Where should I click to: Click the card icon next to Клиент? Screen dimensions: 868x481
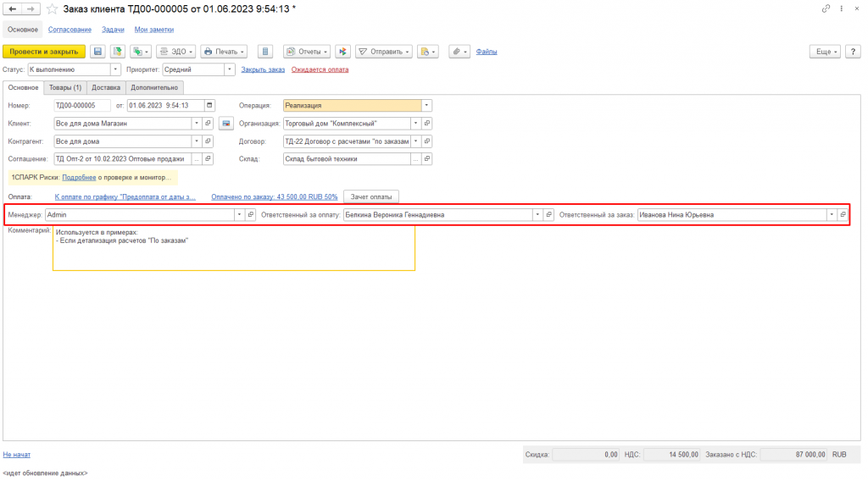pos(225,124)
